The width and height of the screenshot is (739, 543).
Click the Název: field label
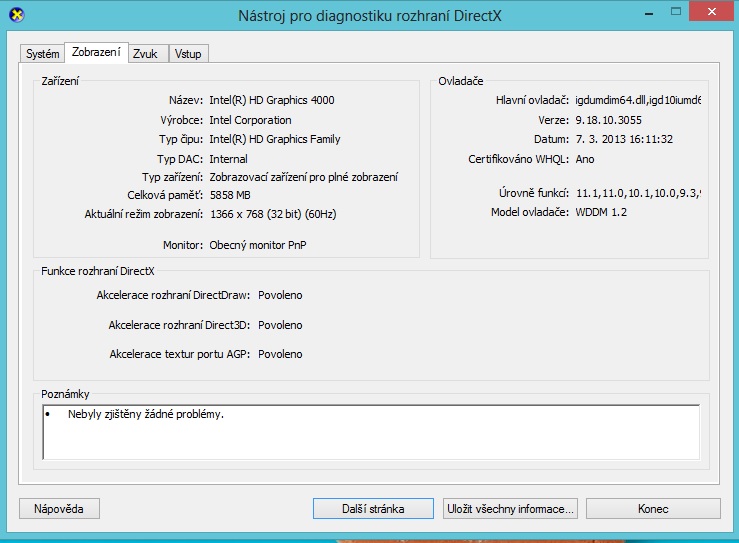click(186, 100)
